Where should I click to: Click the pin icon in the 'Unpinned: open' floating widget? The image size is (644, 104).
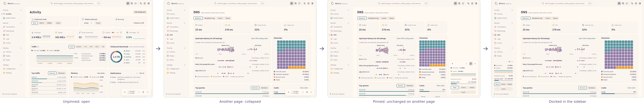(143, 92)
